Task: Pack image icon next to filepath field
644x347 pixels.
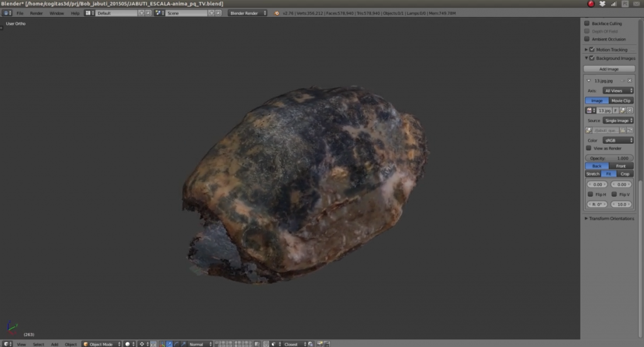Action: (x=589, y=130)
